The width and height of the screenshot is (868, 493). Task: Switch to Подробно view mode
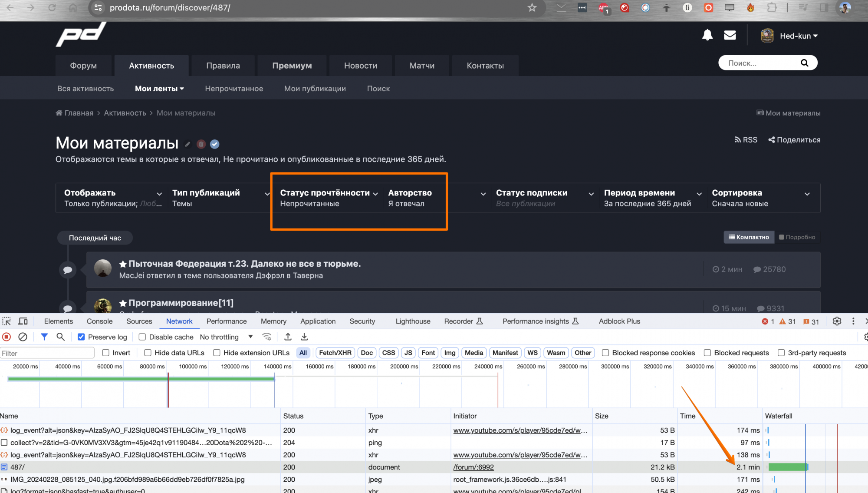[x=797, y=237]
